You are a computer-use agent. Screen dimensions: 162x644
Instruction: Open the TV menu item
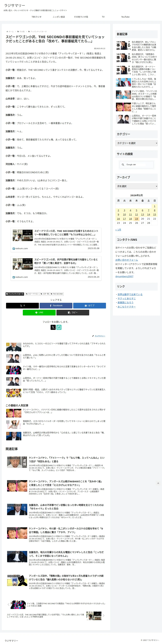(103, 17)
